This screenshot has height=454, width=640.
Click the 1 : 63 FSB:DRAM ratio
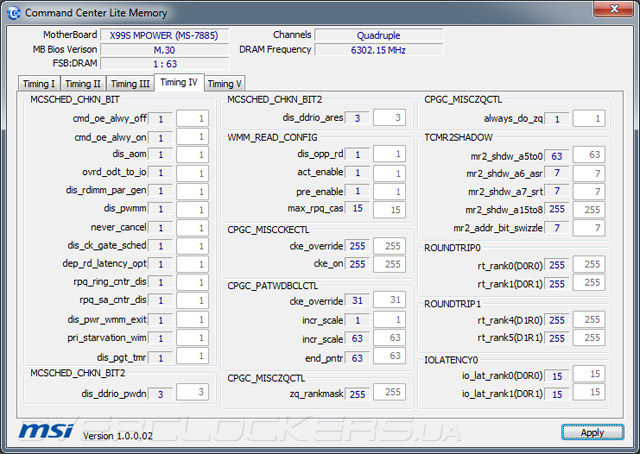(164, 64)
